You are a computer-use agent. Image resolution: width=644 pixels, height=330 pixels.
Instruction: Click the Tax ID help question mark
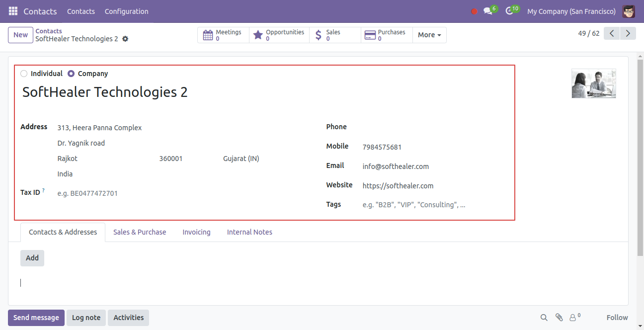coord(43,190)
